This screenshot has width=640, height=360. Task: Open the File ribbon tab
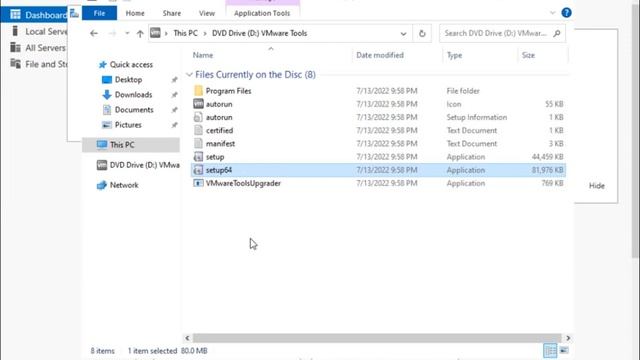coord(99,13)
